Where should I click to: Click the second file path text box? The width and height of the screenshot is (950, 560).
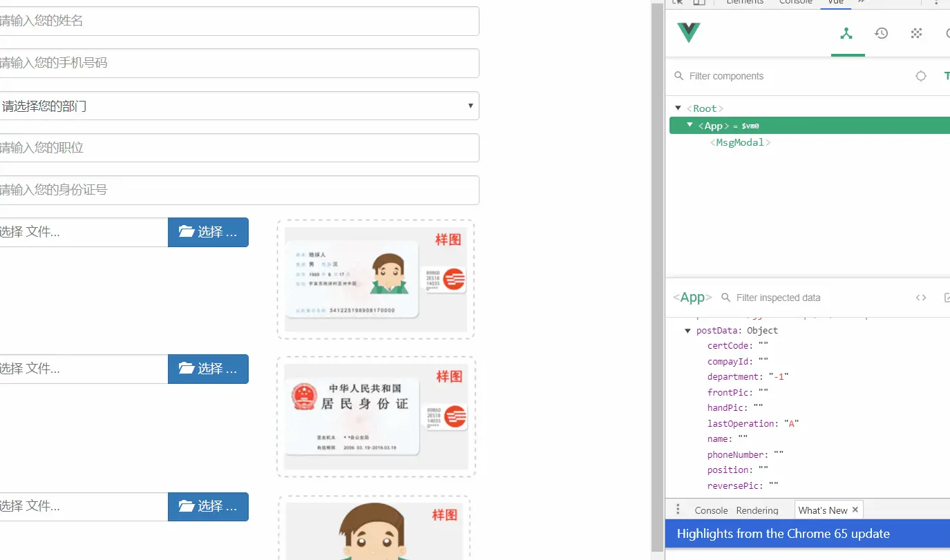point(84,369)
